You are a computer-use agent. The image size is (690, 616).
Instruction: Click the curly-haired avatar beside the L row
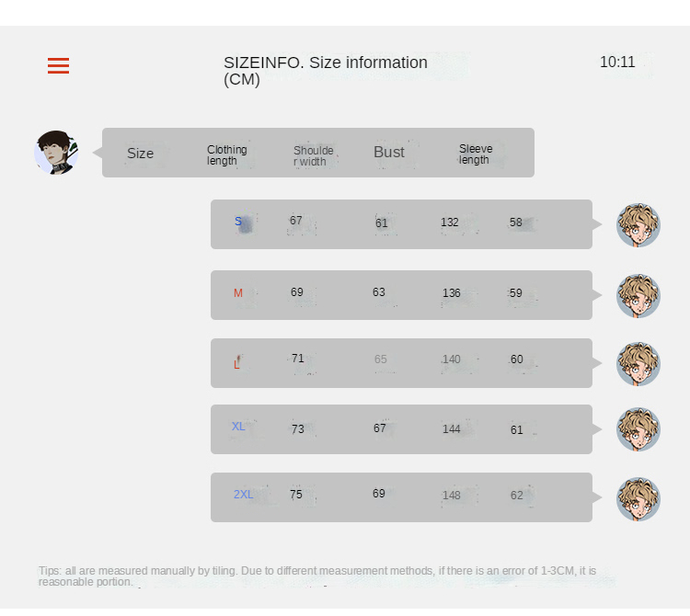click(x=638, y=363)
